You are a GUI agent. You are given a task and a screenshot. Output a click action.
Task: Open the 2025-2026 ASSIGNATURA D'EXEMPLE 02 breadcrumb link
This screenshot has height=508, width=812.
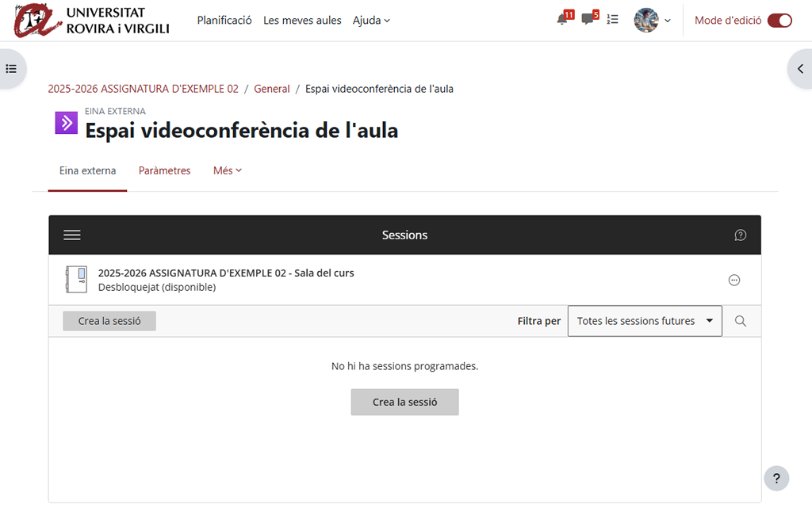(x=143, y=89)
